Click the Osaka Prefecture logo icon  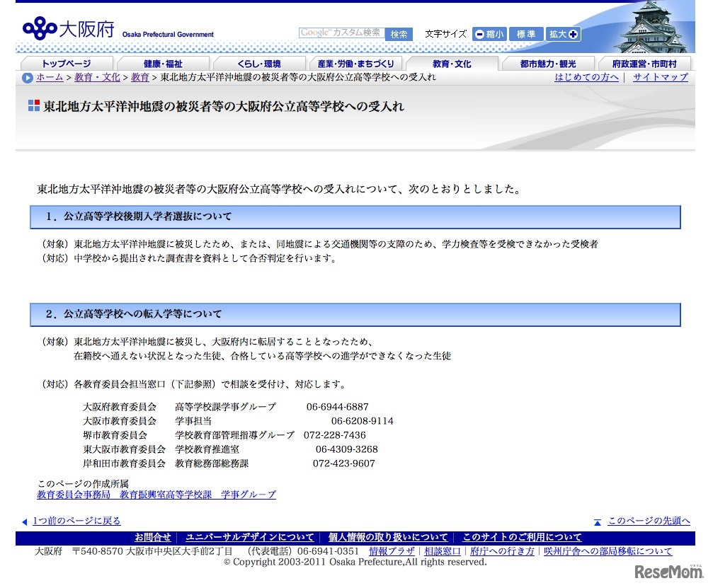[x=39, y=29]
